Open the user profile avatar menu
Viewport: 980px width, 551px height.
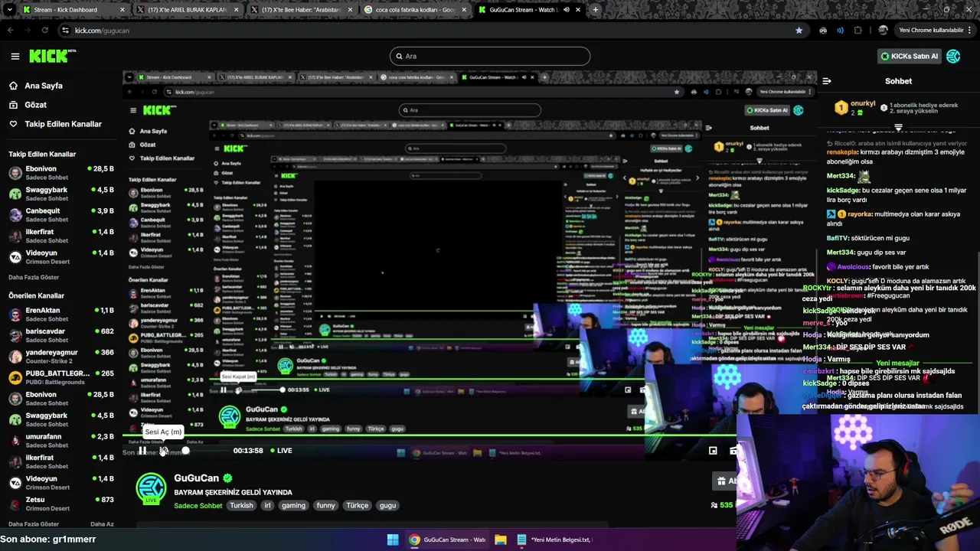click(x=953, y=56)
